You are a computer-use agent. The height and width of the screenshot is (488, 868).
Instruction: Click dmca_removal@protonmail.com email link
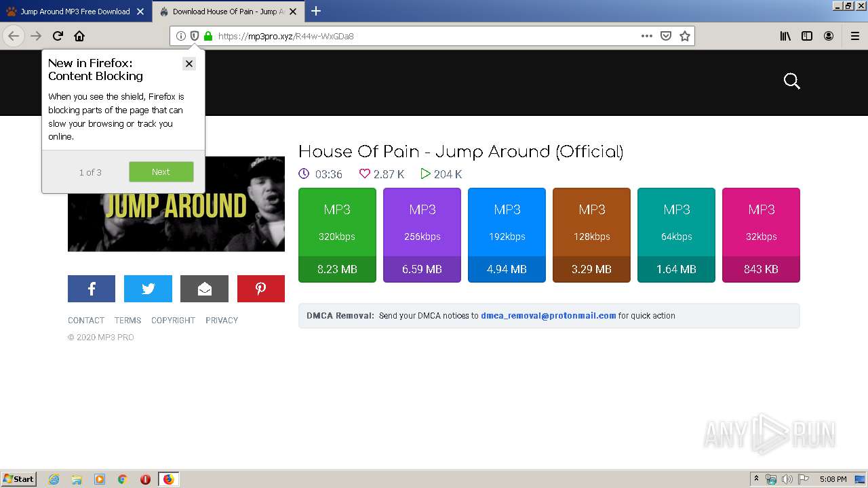[x=549, y=316]
